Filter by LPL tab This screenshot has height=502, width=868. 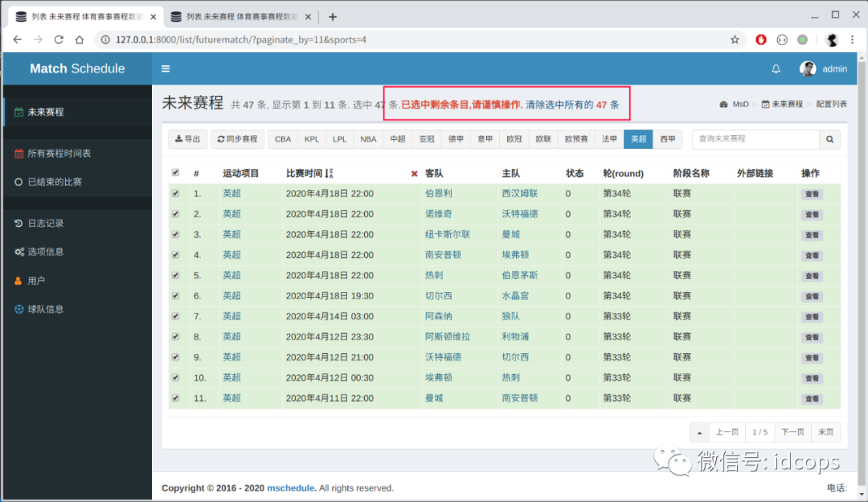tap(339, 139)
